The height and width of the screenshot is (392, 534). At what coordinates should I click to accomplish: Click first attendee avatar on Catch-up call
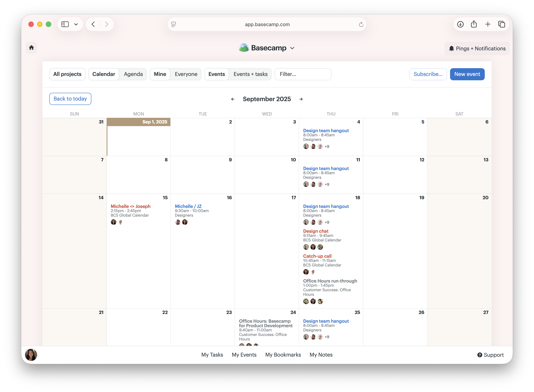(306, 272)
